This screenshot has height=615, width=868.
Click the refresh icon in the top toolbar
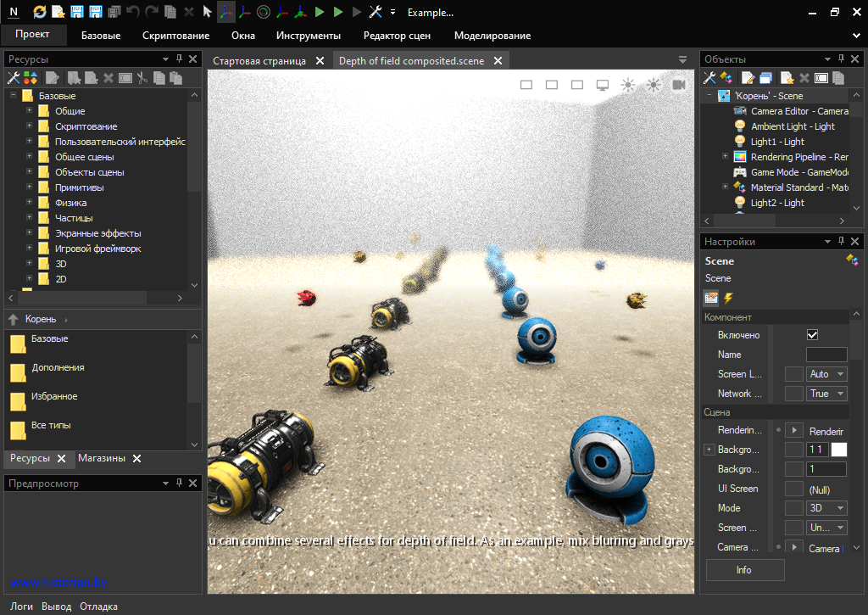tap(40, 12)
